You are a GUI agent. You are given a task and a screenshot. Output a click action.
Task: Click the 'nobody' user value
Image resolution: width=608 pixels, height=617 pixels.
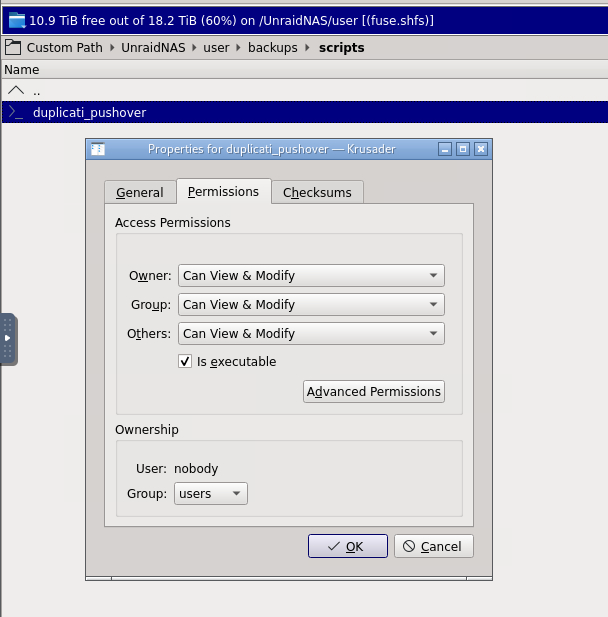[196, 469]
